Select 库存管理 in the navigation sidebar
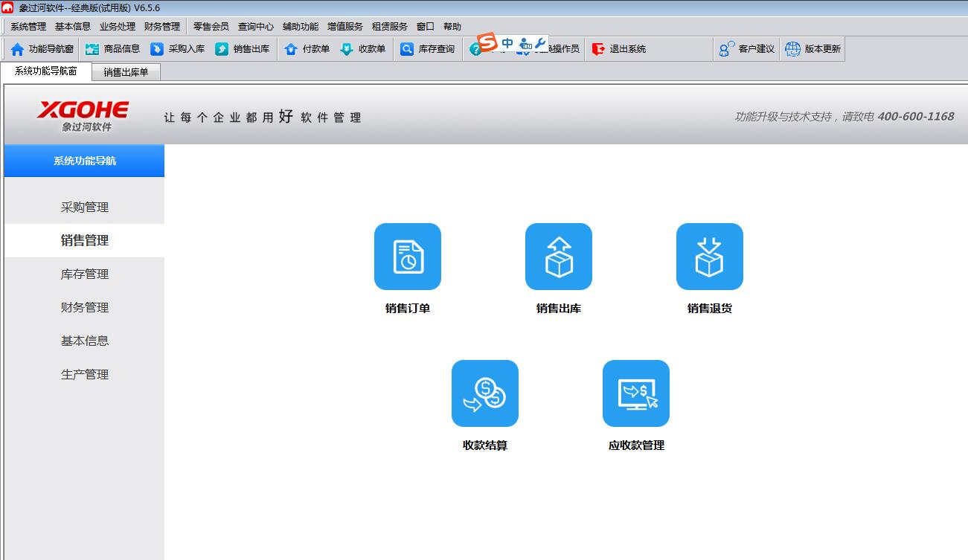The image size is (968, 560). 84,274
